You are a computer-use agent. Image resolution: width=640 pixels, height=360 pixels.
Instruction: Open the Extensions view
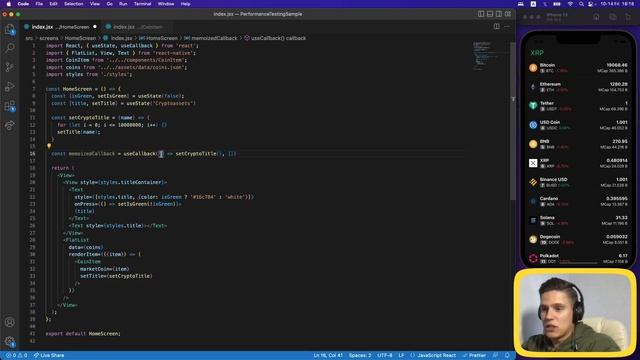tap(10, 106)
